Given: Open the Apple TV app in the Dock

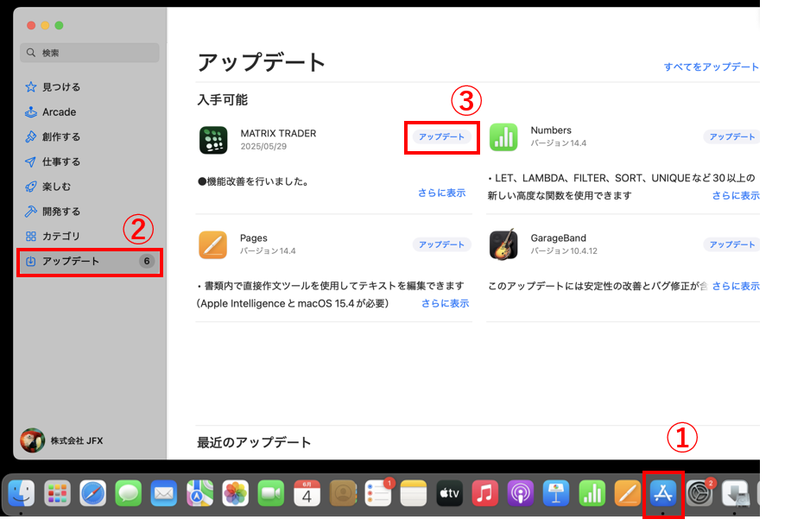Looking at the screenshot, I should [x=450, y=492].
